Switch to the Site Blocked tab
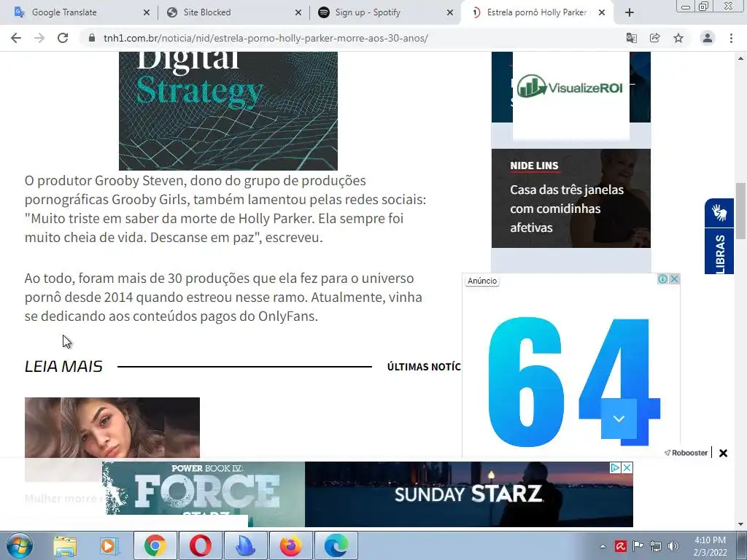This screenshot has height=560, width=747. click(233, 12)
